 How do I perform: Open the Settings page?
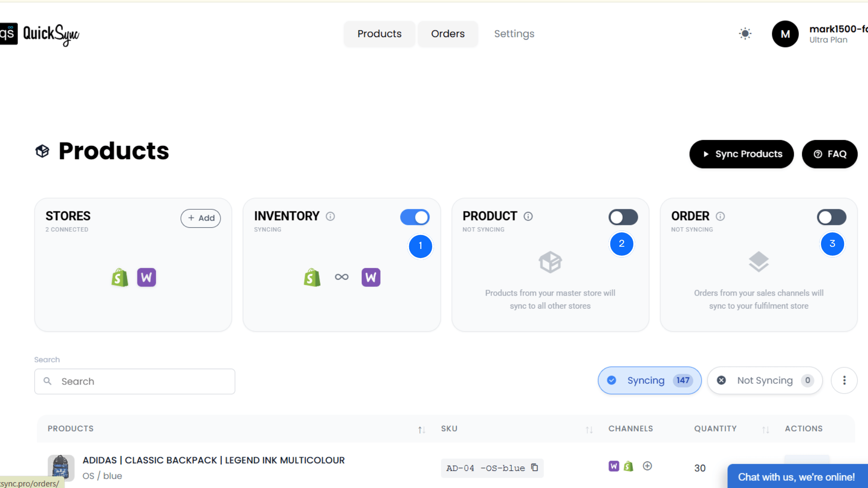[514, 33]
